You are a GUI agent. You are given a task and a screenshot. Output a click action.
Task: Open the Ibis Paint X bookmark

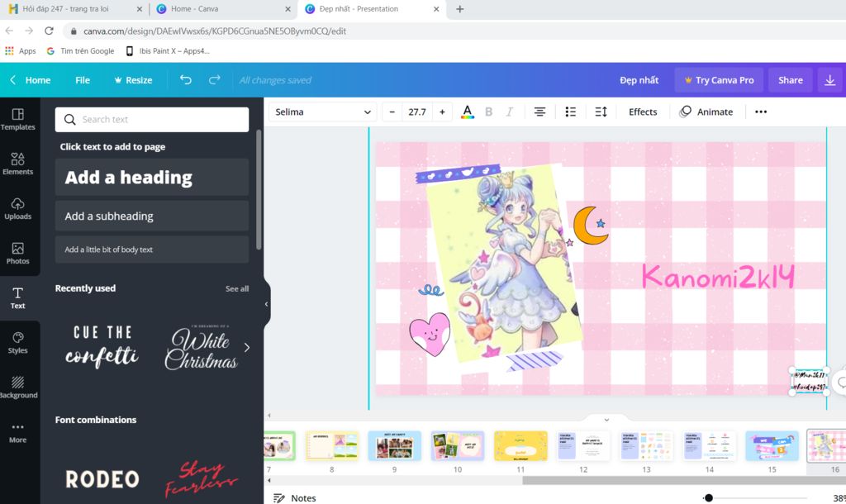coord(168,50)
